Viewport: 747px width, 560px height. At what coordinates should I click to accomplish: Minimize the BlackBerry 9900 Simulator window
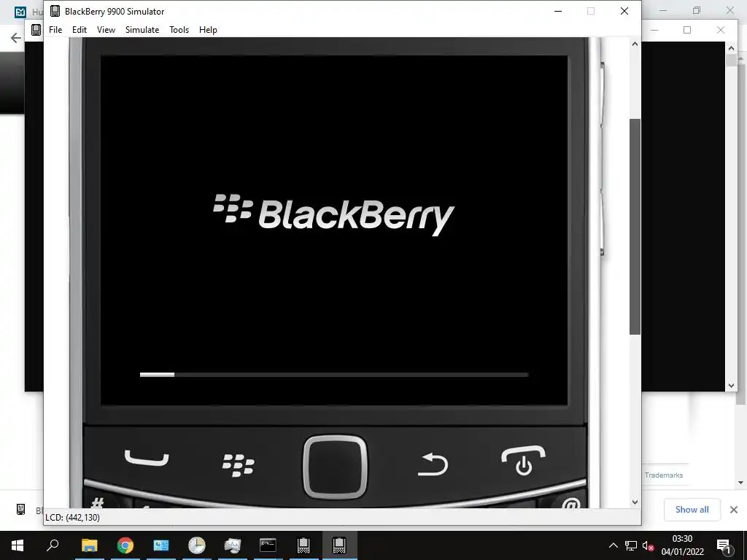[558, 11]
